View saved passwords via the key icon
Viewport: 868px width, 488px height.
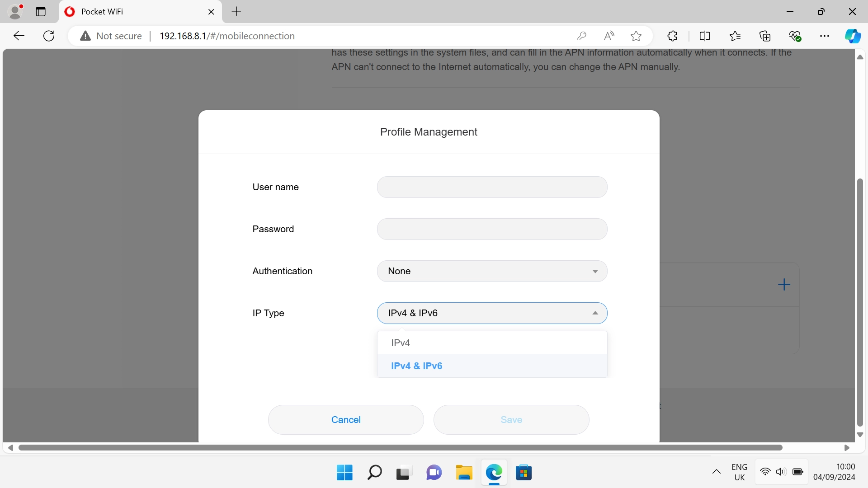(x=582, y=36)
